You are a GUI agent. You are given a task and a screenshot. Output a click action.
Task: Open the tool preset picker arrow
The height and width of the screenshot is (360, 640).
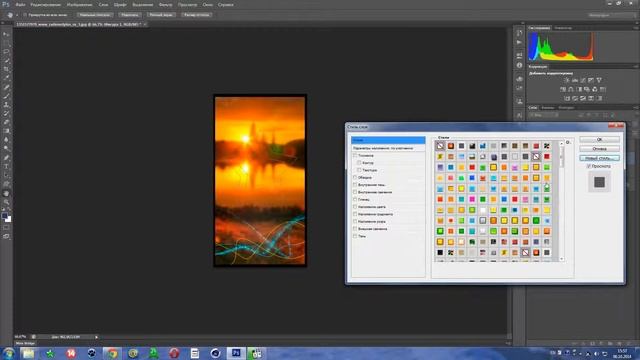pos(17,15)
